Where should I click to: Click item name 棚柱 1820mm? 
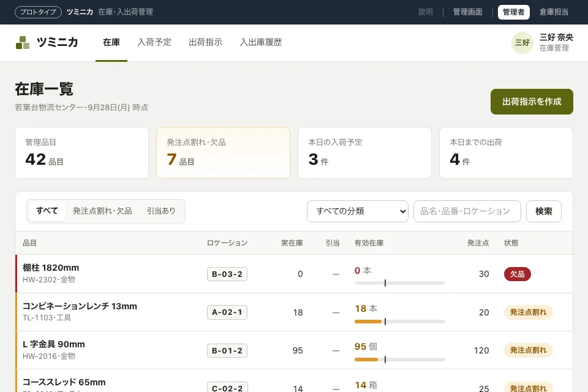tap(51, 268)
